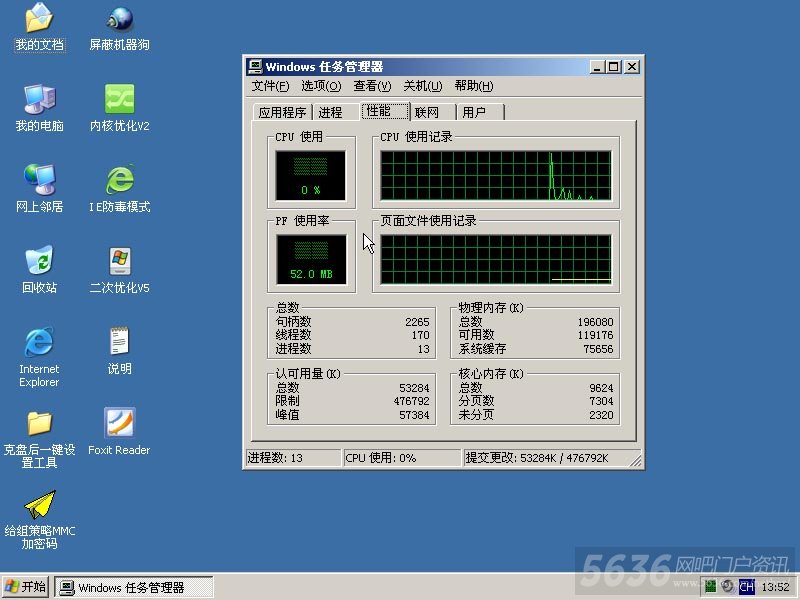Click the system tray clock showing 13:52

point(776,587)
